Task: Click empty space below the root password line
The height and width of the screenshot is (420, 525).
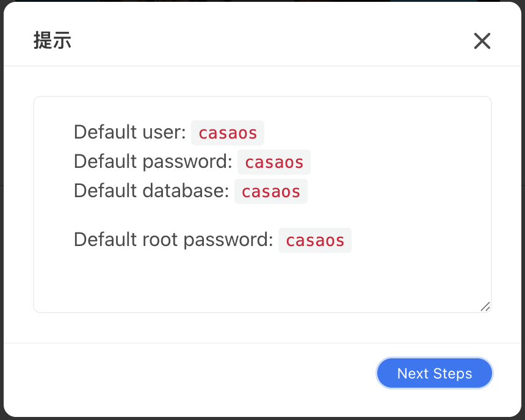Action: (x=244, y=281)
